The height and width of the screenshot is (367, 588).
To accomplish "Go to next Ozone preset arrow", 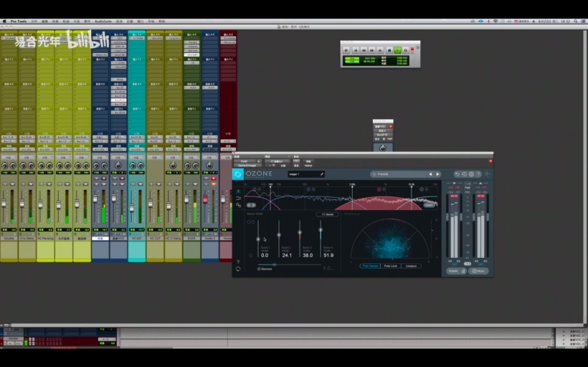I will (437, 174).
